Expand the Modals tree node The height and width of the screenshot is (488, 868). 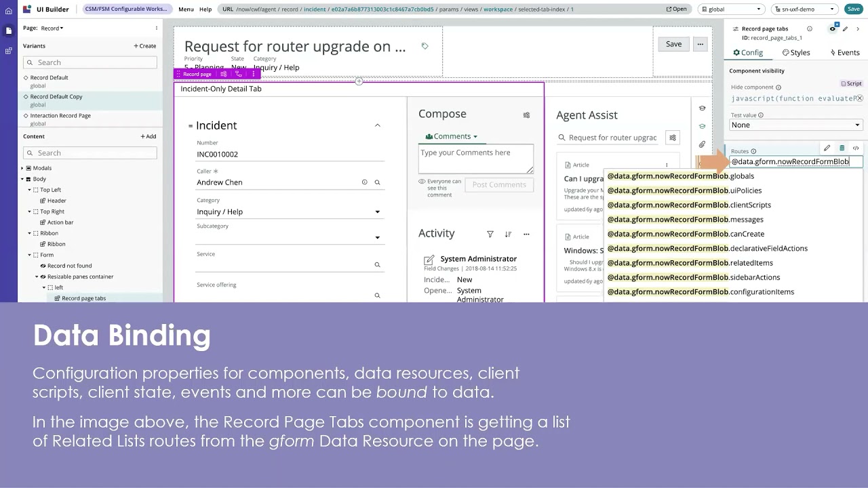click(22, 168)
